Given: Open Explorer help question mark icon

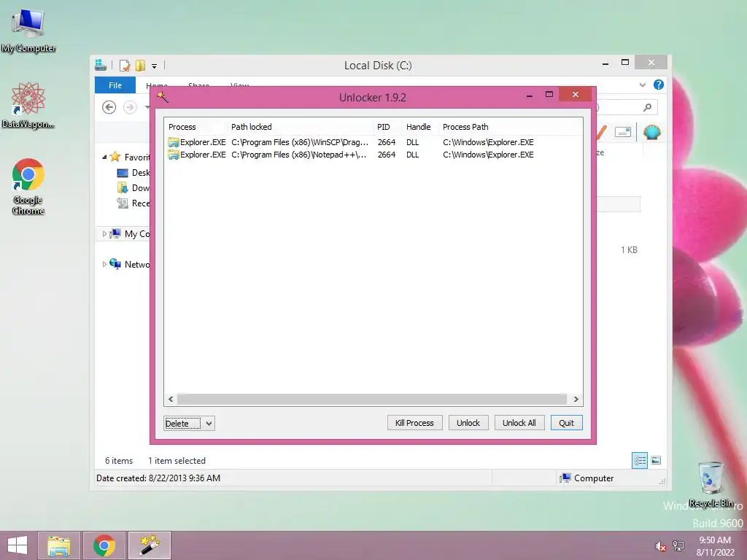Looking at the screenshot, I should (x=659, y=85).
